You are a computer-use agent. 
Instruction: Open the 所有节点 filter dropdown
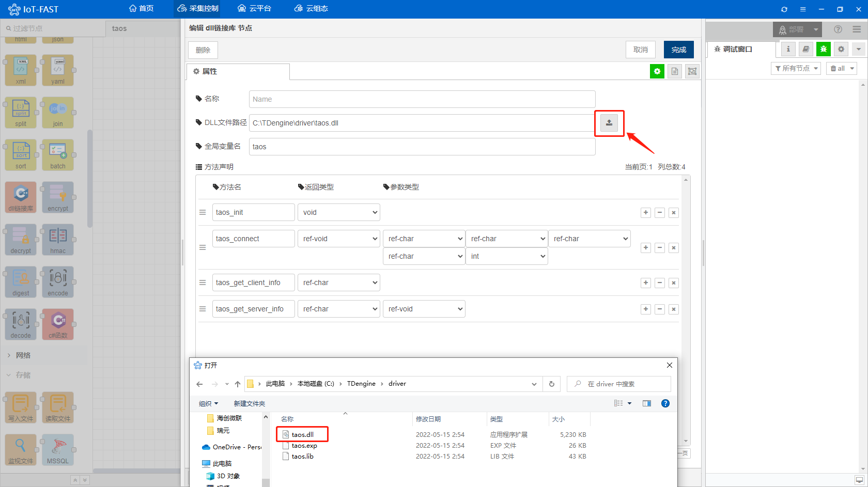coord(796,68)
